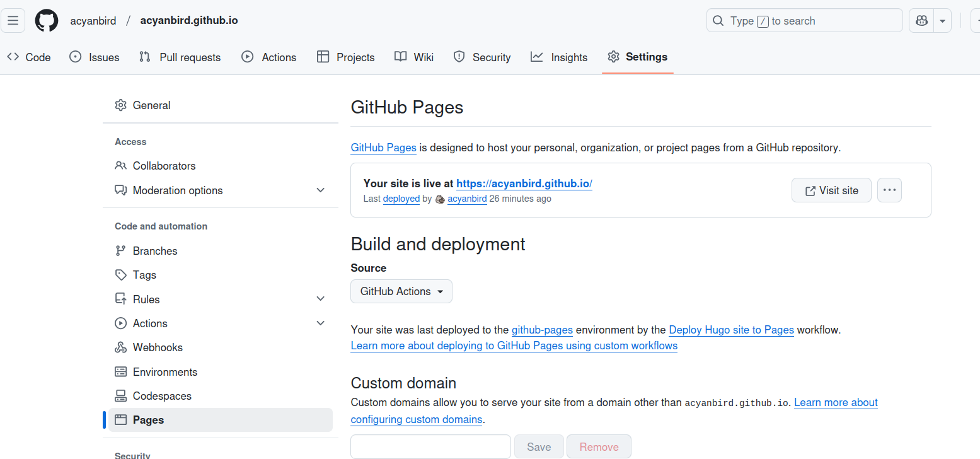This screenshot has width=980, height=459.
Task: Open the hamburger navigation menu
Action: point(13,21)
